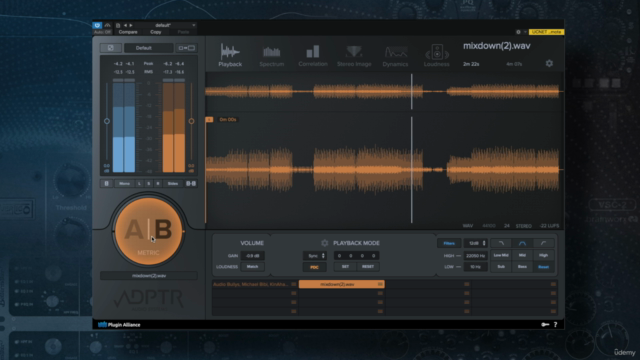Image resolution: width=640 pixels, height=360 pixels.
Task: Switch to the Spectrum tab
Action: tap(271, 56)
